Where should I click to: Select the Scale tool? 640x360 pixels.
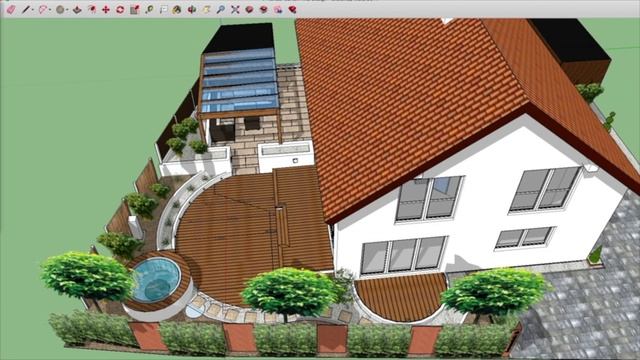pos(135,9)
